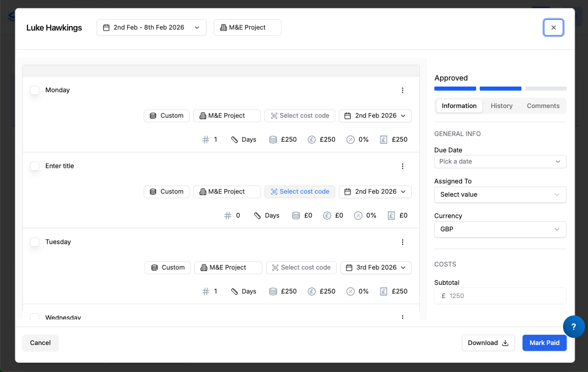The width and height of the screenshot is (588, 372).
Task: Click the Custom button in Enter title row
Action: click(x=167, y=192)
